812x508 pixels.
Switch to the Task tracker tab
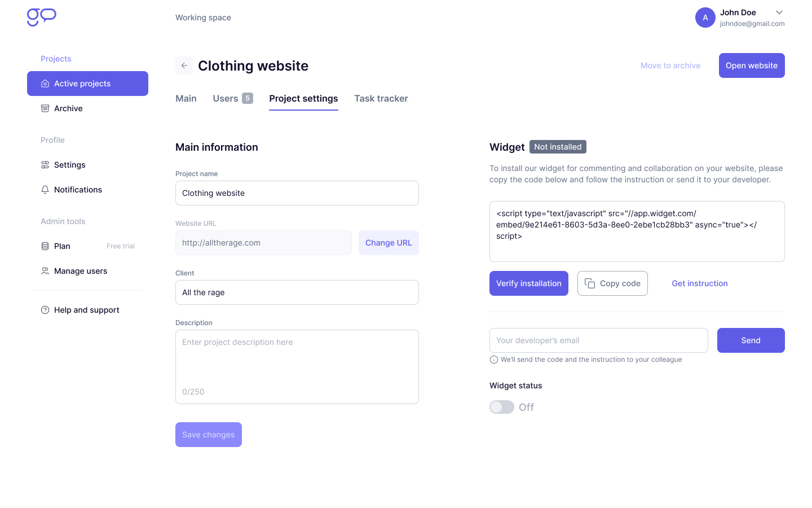coord(381,98)
